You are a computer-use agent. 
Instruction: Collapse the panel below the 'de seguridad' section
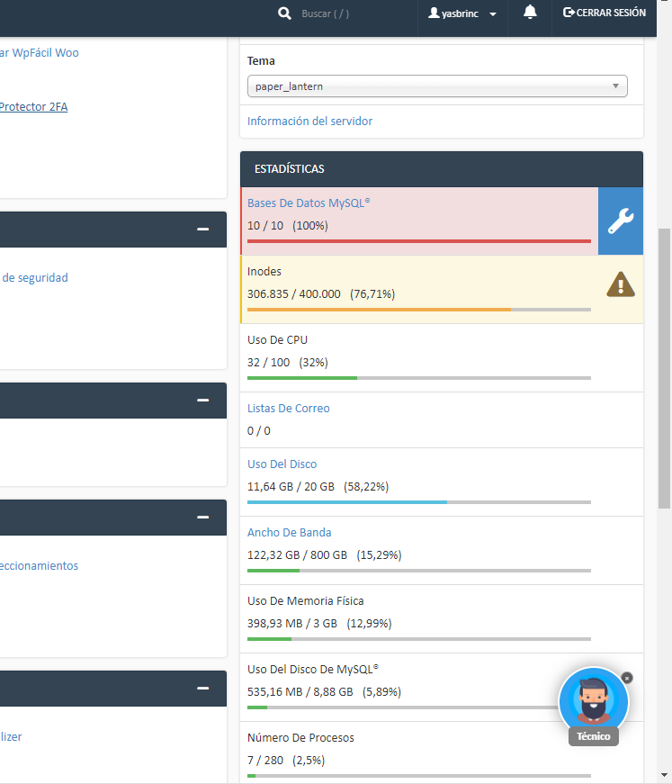click(202, 400)
